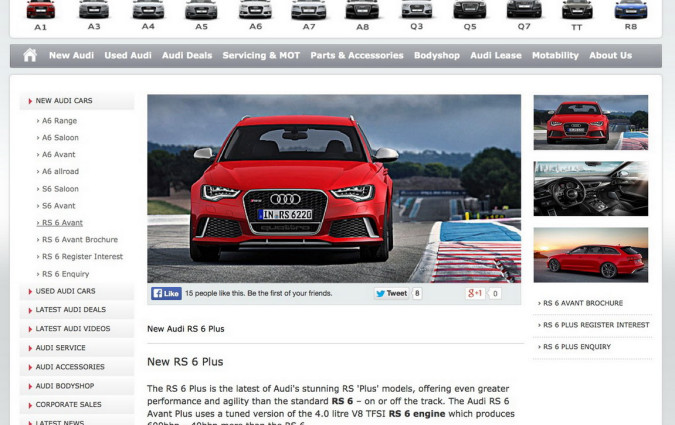Click the Google +1 button

point(476,294)
